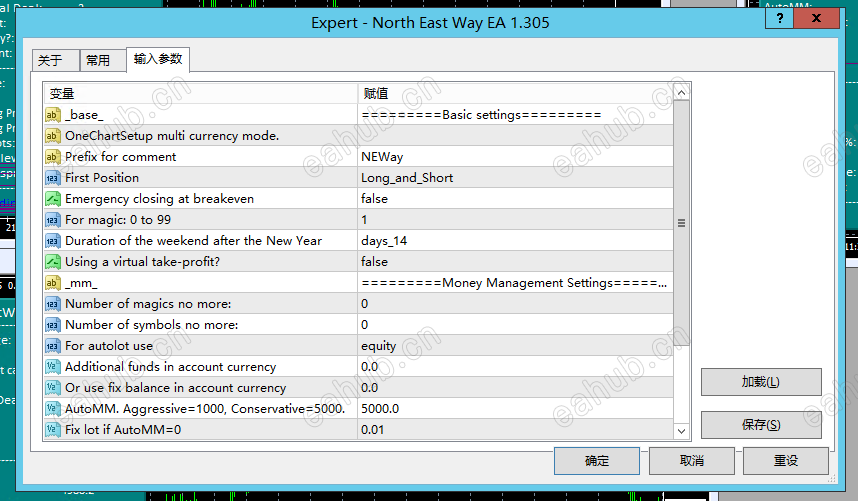858x501 pixels.
Task: Select the AutoMM Aggressive=1000 Conservative=5000 label
Action: pyautogui.click(x=205, y=409)
